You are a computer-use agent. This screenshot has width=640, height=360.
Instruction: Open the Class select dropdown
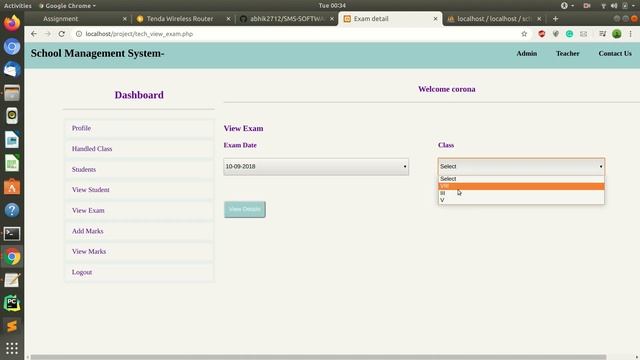(521, 167)
